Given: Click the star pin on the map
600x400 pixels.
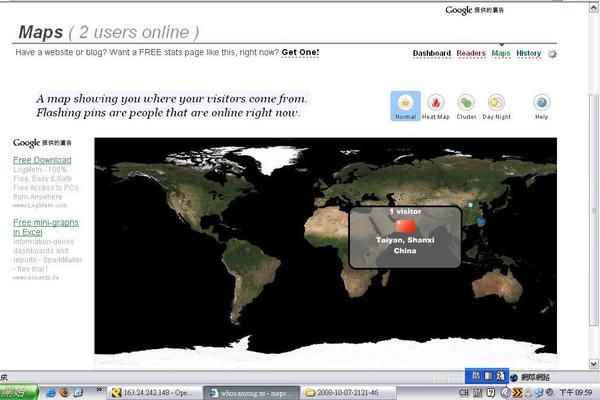Looking at the screenshot, I should (470, 205).
